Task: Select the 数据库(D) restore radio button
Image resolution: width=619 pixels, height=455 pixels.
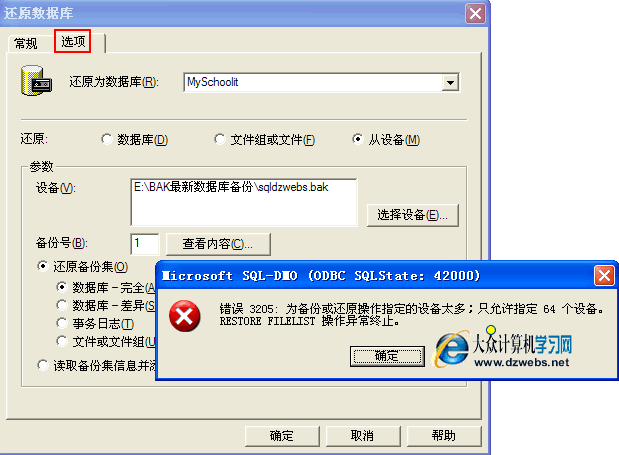Action: click(107, 139)
